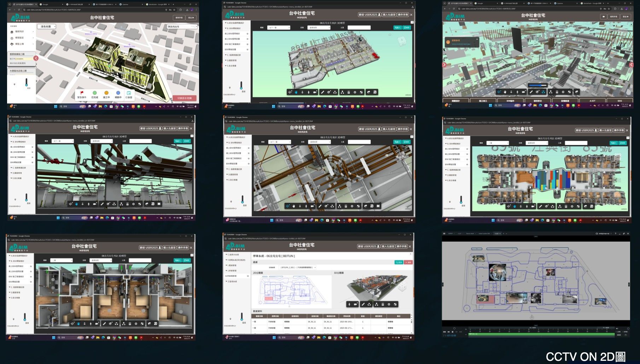Expand C.給排水系統 in parking window sidebar
This screenshot has height=364, width=640.
[232, 254]
